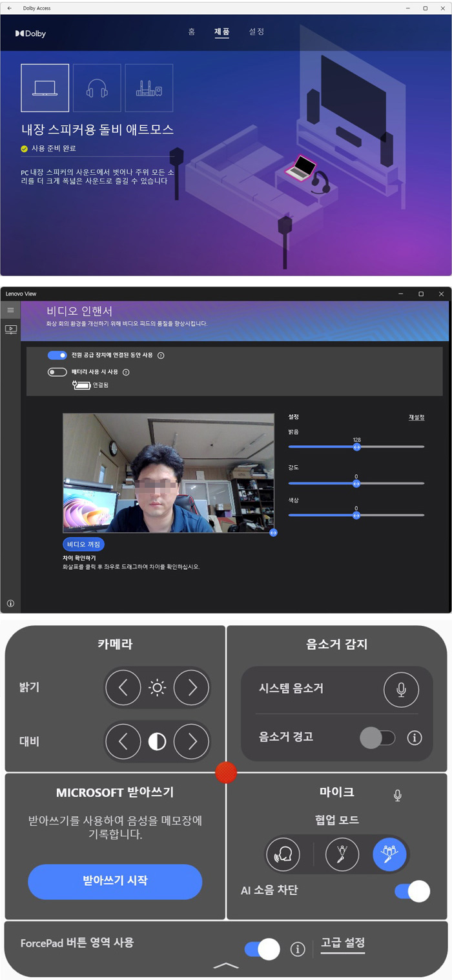Screen dimensions: 452x980
Task: Click the comparison arrow handle on video preview
Action: point(274,533)
